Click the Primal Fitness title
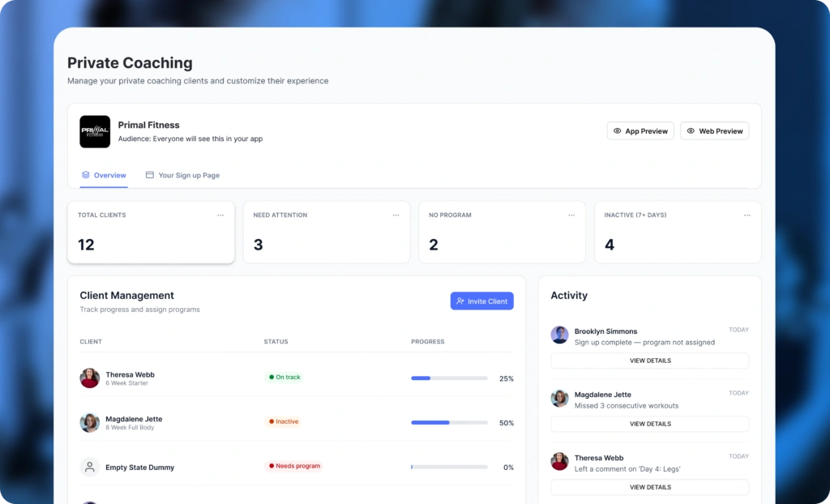 pos(149,125)
